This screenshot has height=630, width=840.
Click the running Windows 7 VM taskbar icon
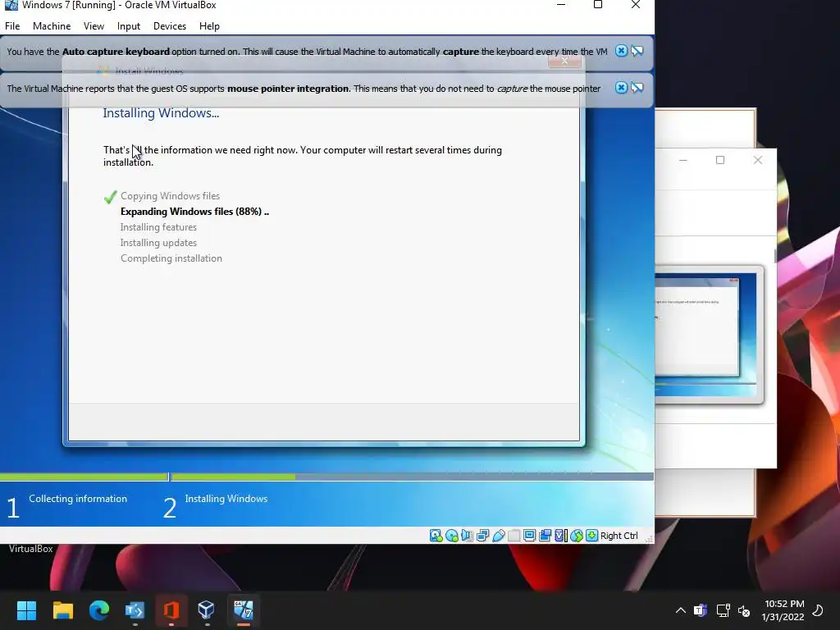point(243,610)
